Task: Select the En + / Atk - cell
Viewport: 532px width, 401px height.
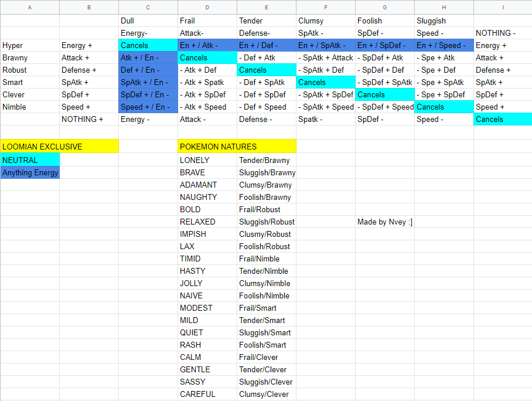Action: pyautogui.click(x=207, y=45)
